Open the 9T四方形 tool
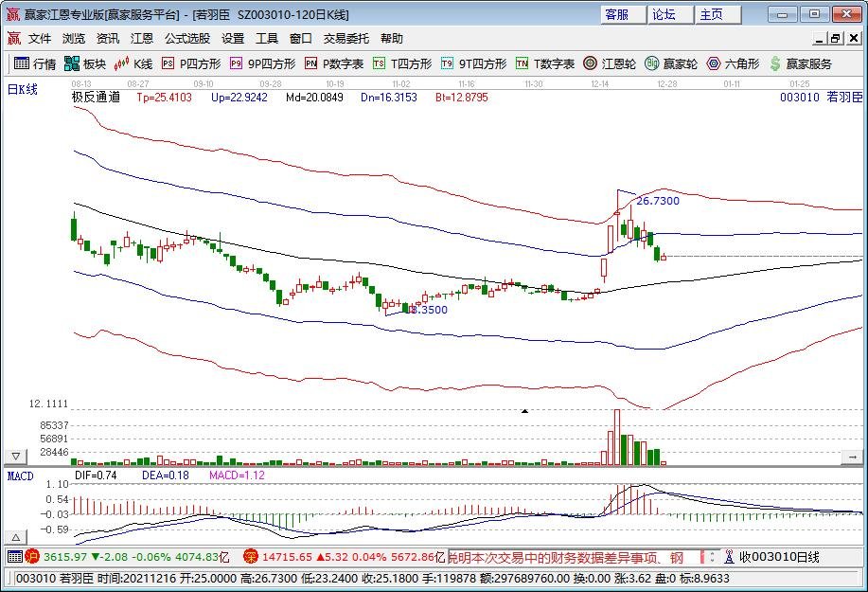This screenshot has width=868, height=592. click(x=473, y=63)
